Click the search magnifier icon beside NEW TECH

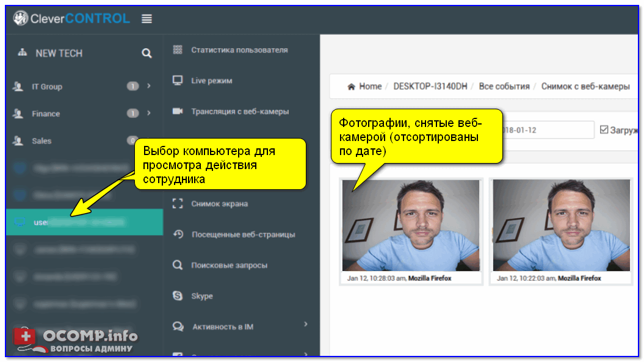pos(147,54)
